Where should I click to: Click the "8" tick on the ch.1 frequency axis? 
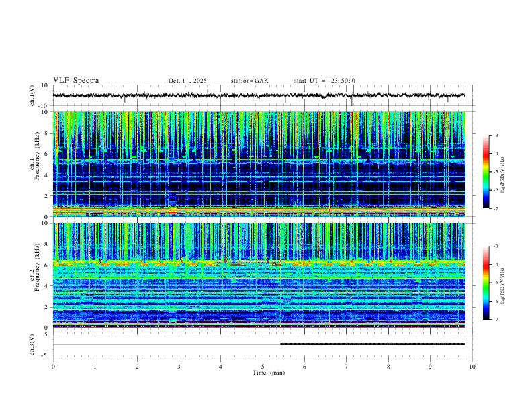[46, 133]
